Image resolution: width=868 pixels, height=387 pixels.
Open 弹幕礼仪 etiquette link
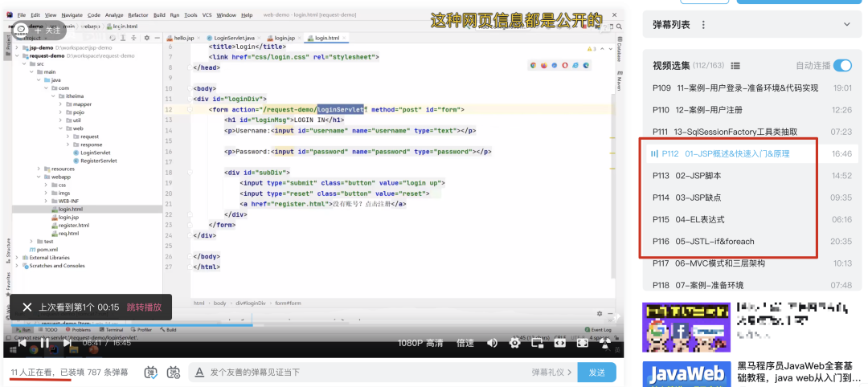point(552,372)
